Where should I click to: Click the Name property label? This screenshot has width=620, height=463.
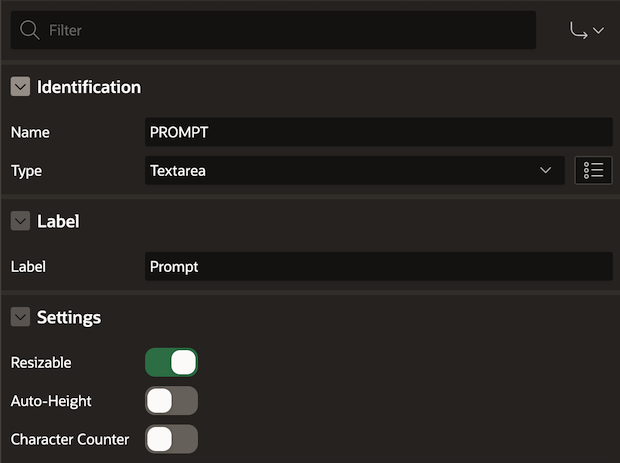(30, 132)
